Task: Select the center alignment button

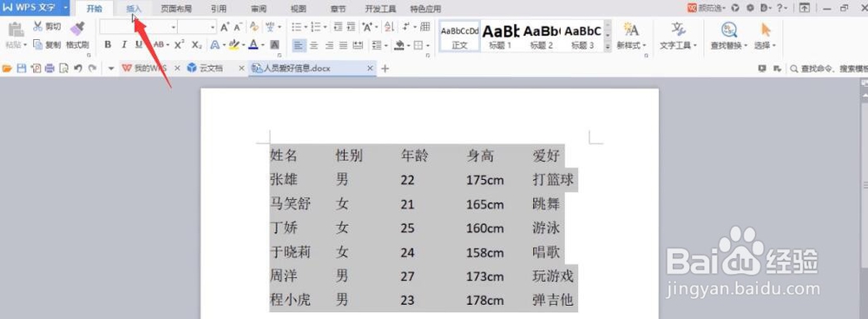Action: coord(314,45)
